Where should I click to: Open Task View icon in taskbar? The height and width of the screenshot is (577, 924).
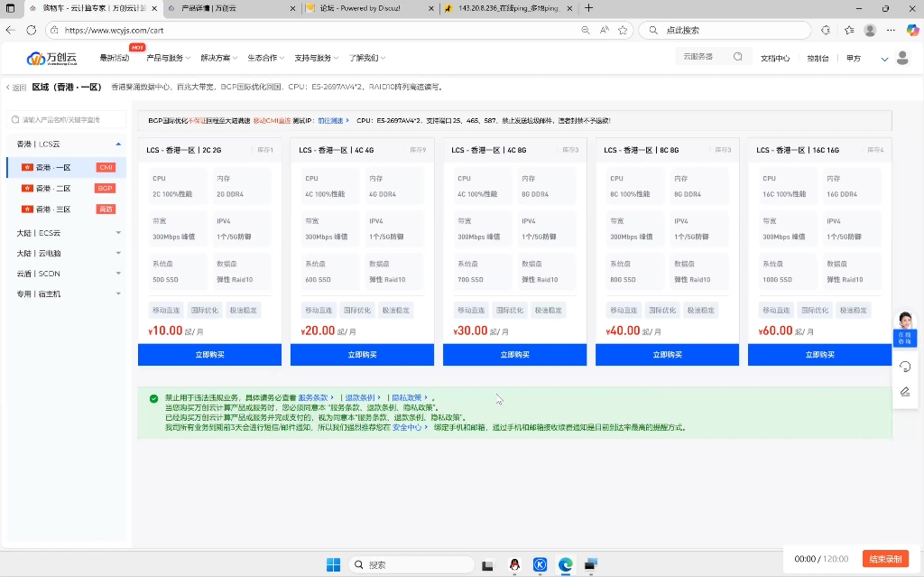click(x=487, y=565)
